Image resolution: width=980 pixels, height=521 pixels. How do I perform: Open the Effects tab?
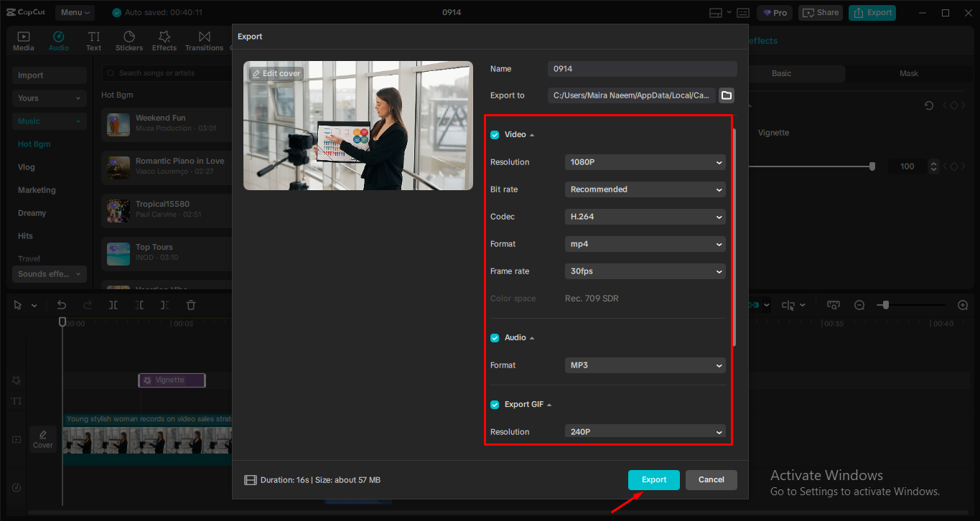coord(164,41)
